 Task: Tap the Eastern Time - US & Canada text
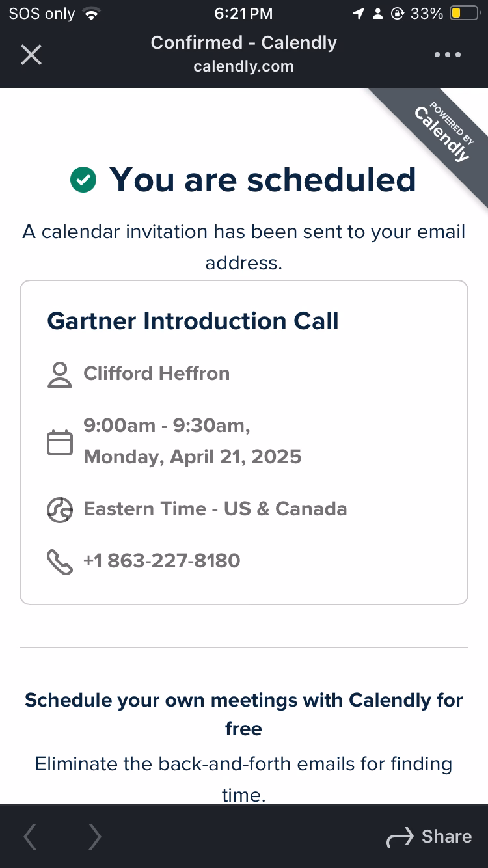tap(215, 508)
